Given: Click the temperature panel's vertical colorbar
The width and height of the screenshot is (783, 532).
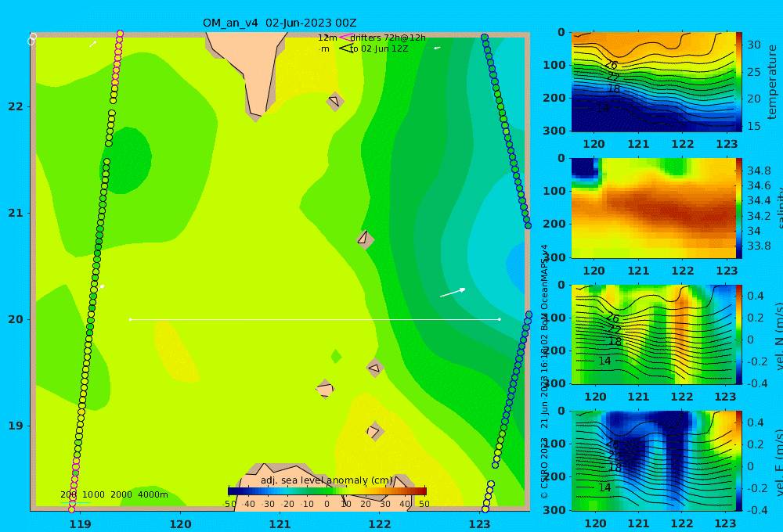Looking at the screenshot, I should (739, 82).
